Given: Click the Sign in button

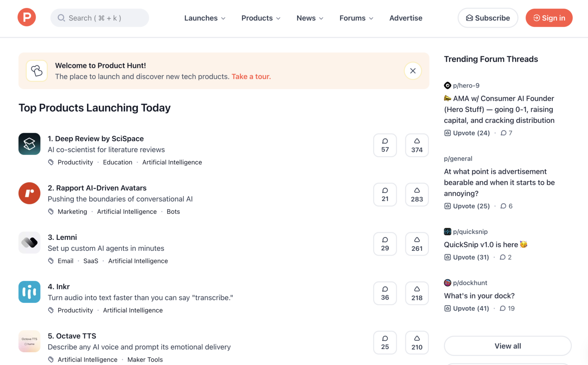Looking at the screenshot, I should click(x=549, y=18).
